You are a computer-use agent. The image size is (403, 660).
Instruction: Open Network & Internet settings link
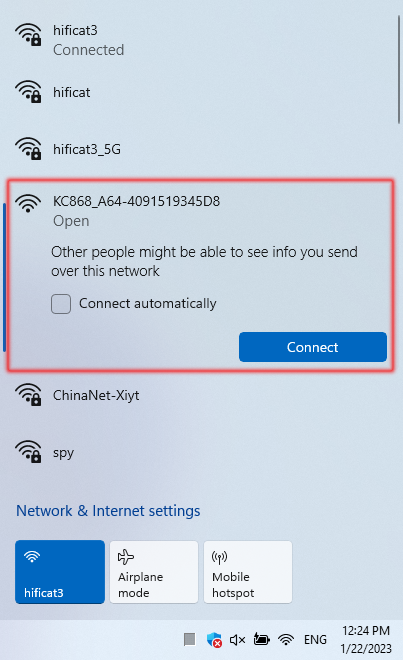[108, 511]
